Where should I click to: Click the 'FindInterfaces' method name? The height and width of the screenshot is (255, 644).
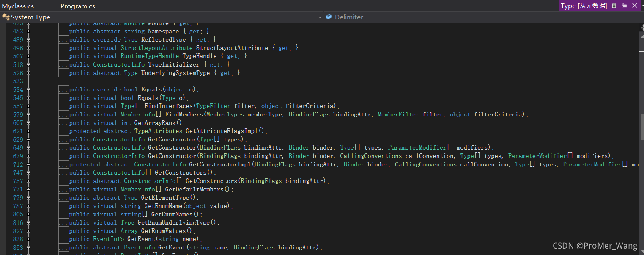pos(169,106)
